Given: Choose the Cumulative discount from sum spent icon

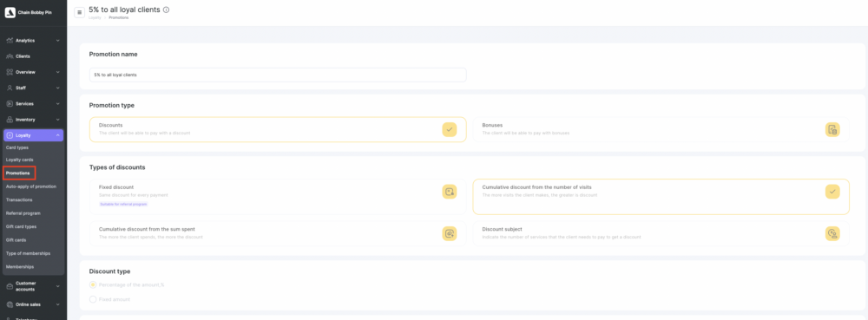Looking at the screenshot, I should coord(449,233).
